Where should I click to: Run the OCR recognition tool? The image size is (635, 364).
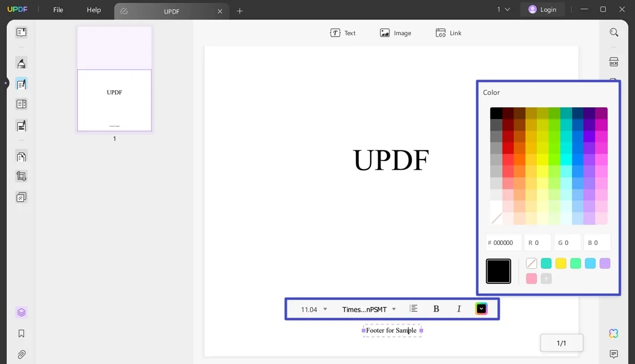point(614,62)
